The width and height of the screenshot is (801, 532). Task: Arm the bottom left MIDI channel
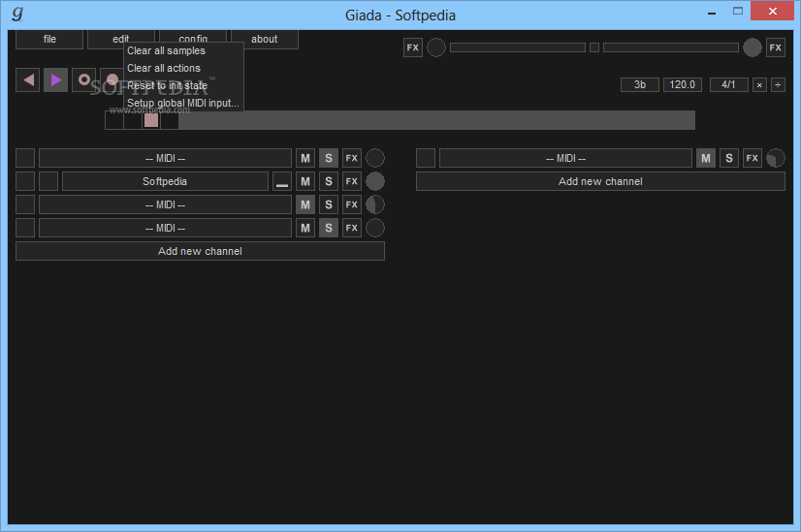(x=25, y=228)
